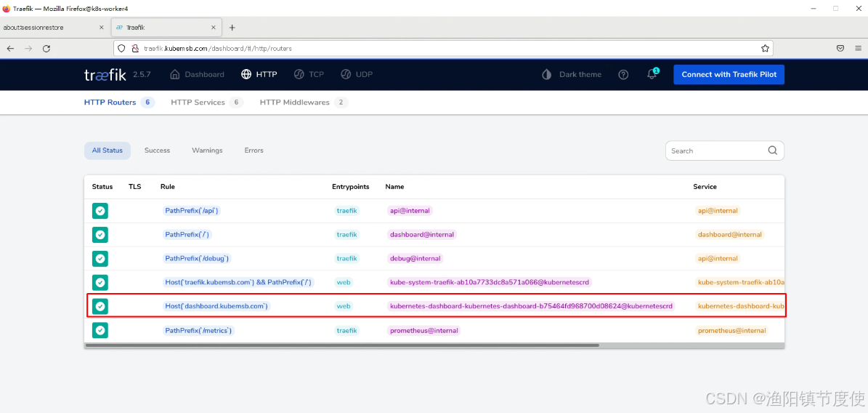868x413 pixels.
Task: Click browser forward arrow
Action: pos(29,48)
